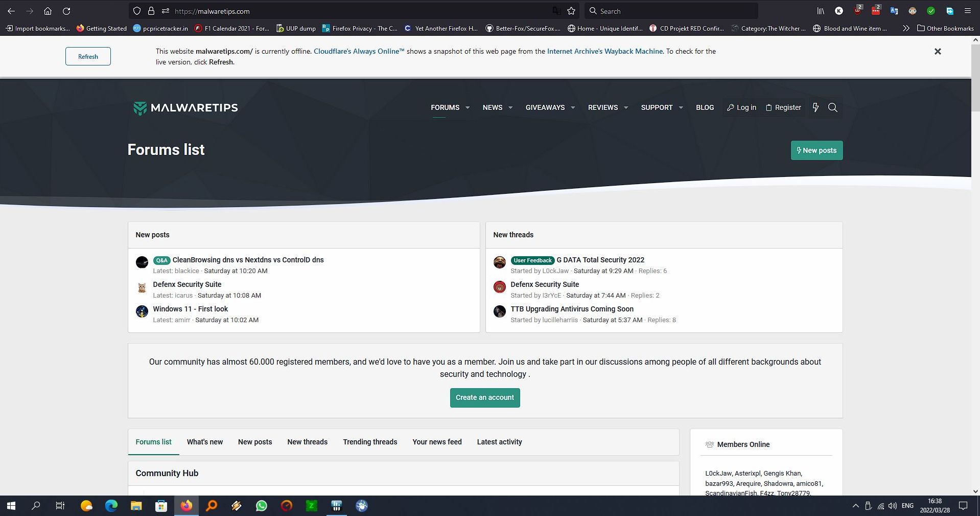
Task: Click the Log in link
Action: [x=741, y=107]
